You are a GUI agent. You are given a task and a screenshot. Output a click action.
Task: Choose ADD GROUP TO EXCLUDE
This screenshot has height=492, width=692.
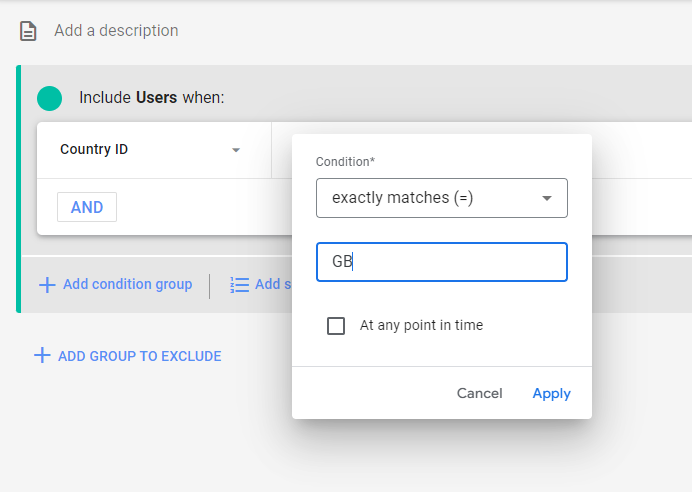[139, 356]
